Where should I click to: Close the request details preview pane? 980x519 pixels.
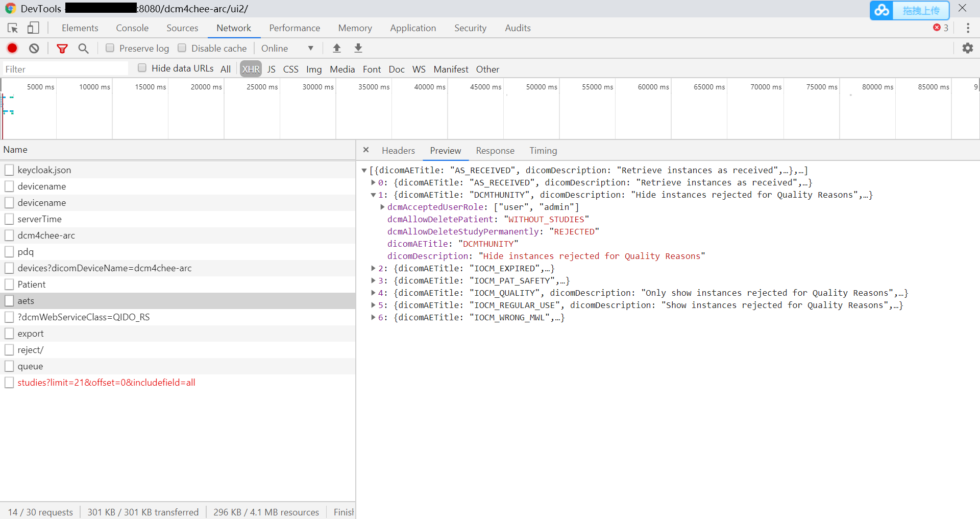(366, 150)
